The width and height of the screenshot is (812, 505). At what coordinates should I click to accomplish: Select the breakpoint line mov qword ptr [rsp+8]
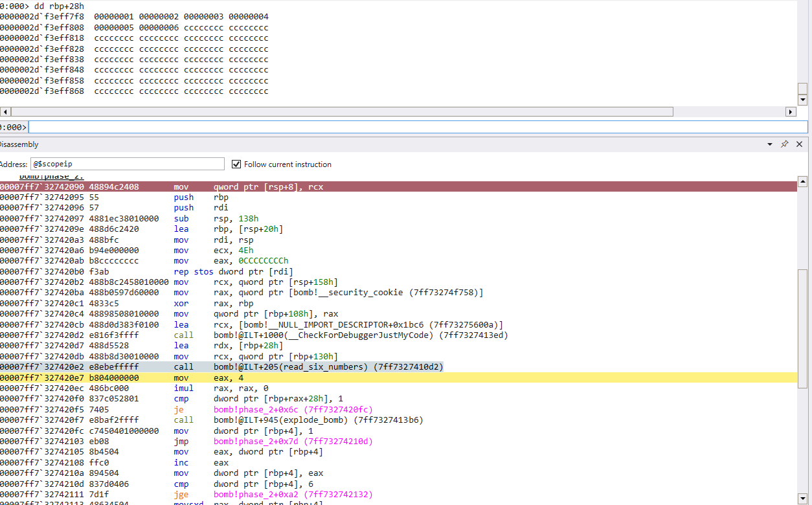pos(259,187)
